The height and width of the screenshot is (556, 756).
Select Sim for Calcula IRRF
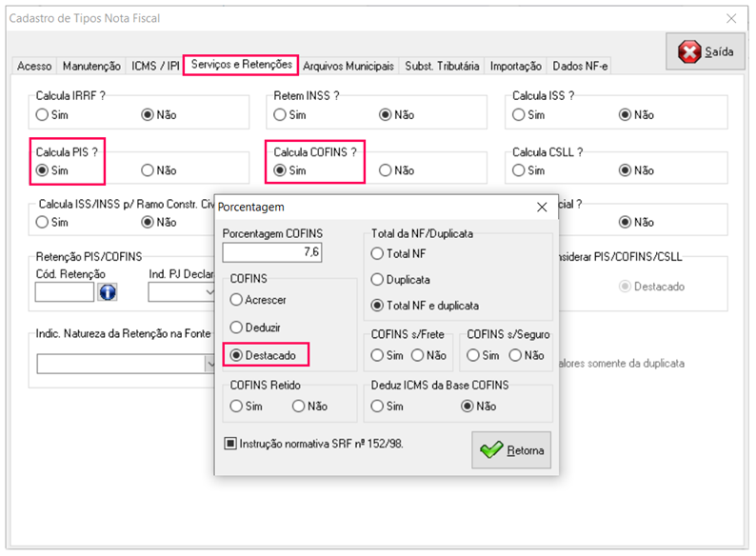[x=42, y=115]
